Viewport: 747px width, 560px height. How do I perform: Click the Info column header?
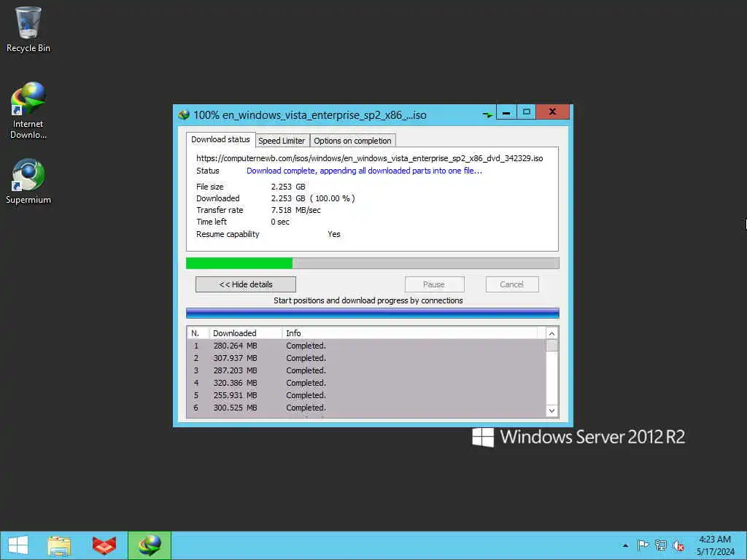pos(410,333)
